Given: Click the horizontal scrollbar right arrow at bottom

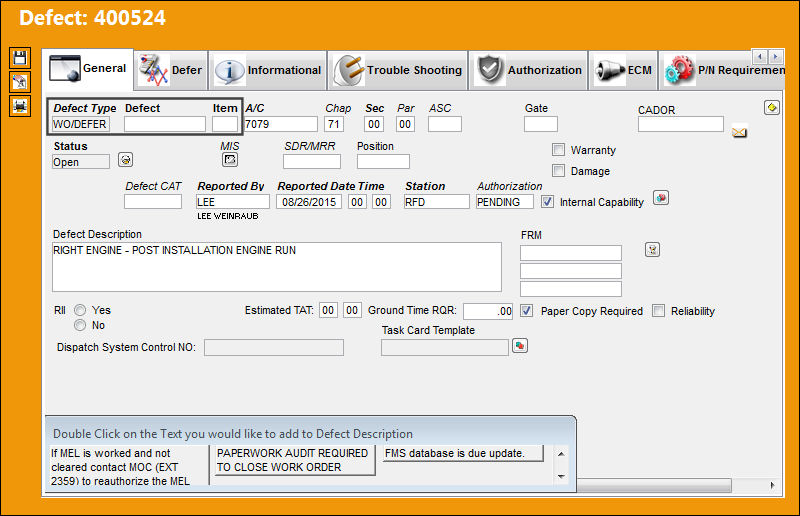Looking at the screenshot, I should (772, 485).
